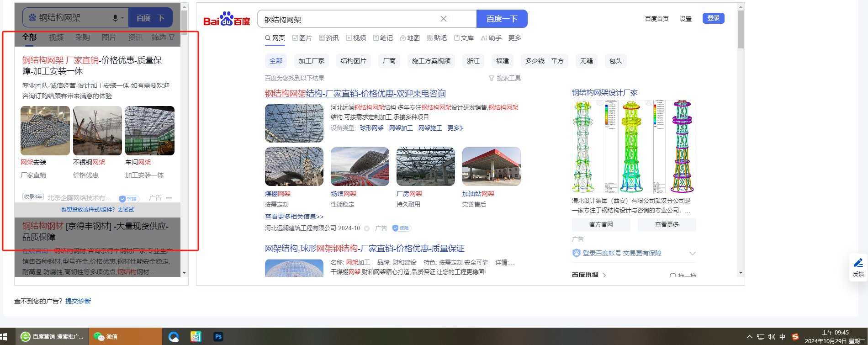Click the volume speaker tray icon
Image resolution: width=868 pixels, height=345 pixels.
(x=772, y=337)
